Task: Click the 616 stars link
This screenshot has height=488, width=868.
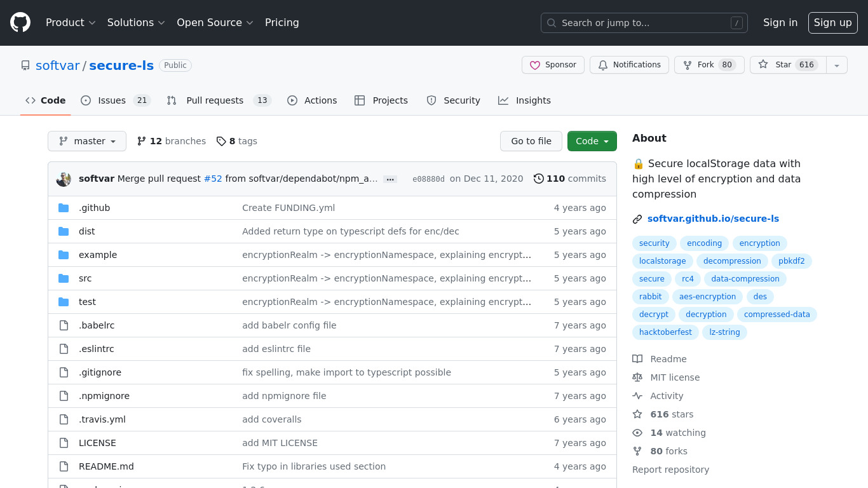Action: coord(663,414)
